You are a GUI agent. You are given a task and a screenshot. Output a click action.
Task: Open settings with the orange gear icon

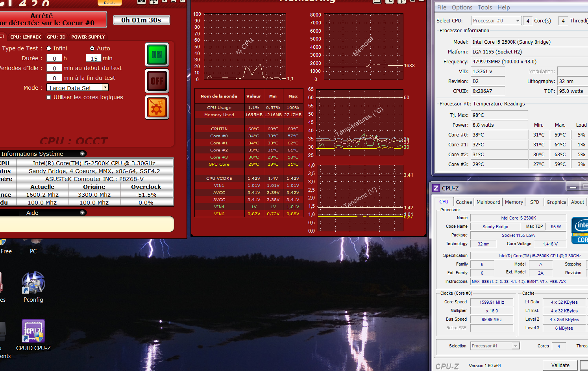click(157, 107)
